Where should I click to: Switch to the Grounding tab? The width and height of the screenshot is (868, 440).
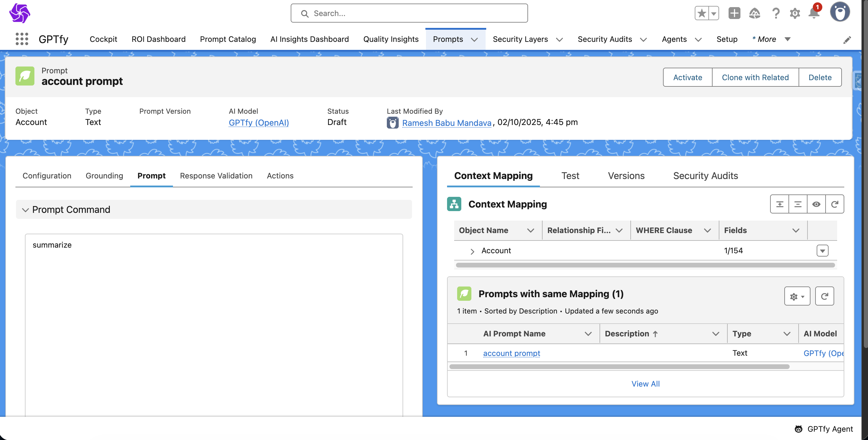point(104,176)
